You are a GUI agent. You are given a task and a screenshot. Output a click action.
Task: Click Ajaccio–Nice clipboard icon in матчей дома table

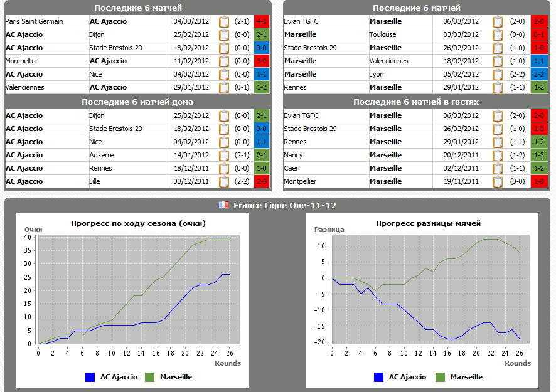224,142
